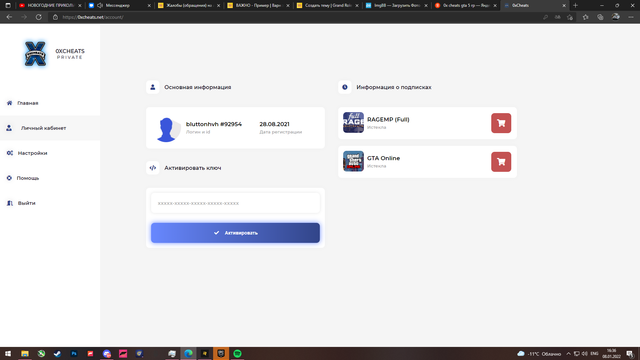Open Photoshop from the taskbar
640x360 pixels.
[74, 353]
